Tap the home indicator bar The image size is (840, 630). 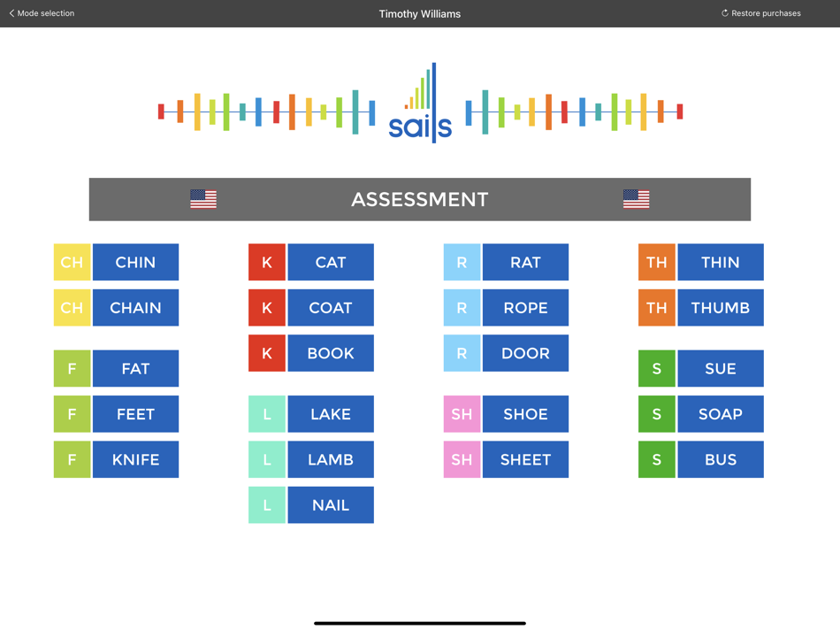point(420,623)
